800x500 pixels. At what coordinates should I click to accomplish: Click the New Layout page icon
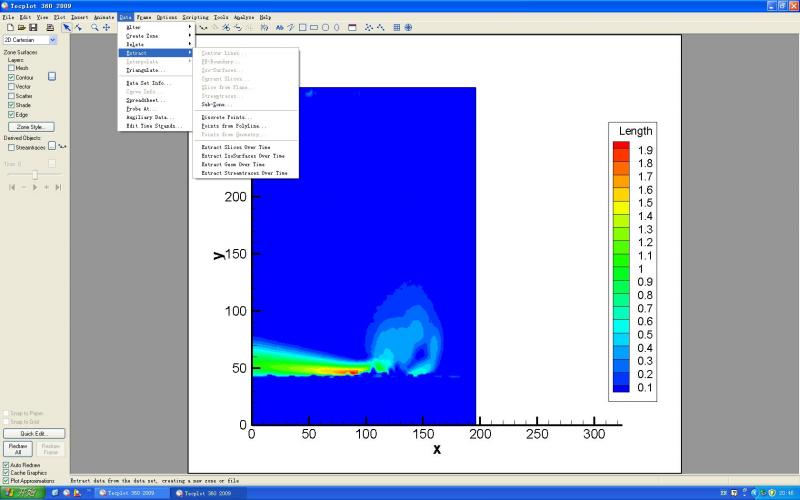tap(10, 28)
